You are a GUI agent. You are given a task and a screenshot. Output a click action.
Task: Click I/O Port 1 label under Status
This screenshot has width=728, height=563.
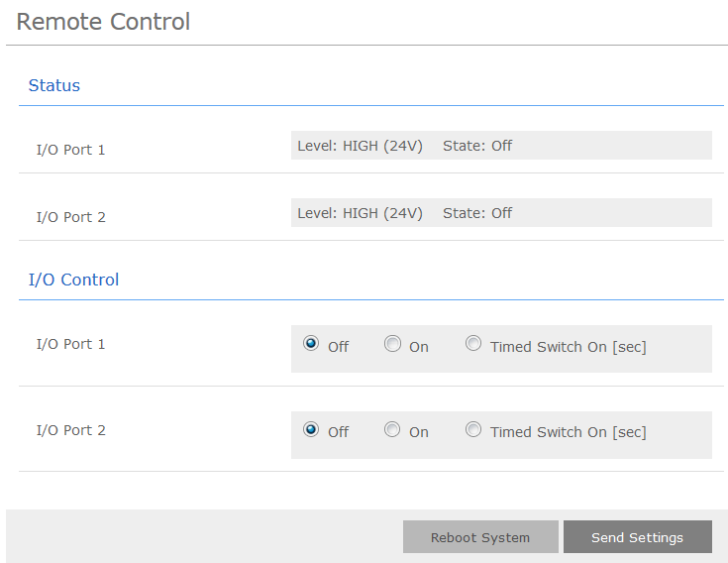tap(70, 150)
